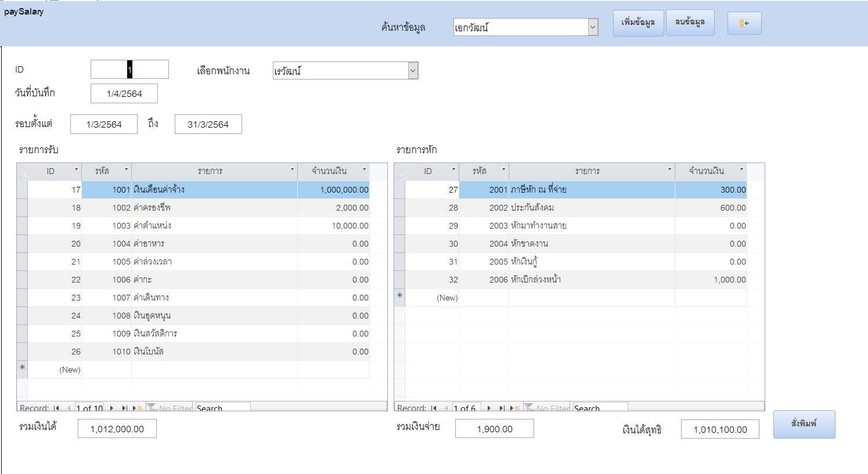The height and width of the screenshot is (474, 868).
Task: Open รหัส column filter in รายการรับ table
Action: [x=126, y=170]
